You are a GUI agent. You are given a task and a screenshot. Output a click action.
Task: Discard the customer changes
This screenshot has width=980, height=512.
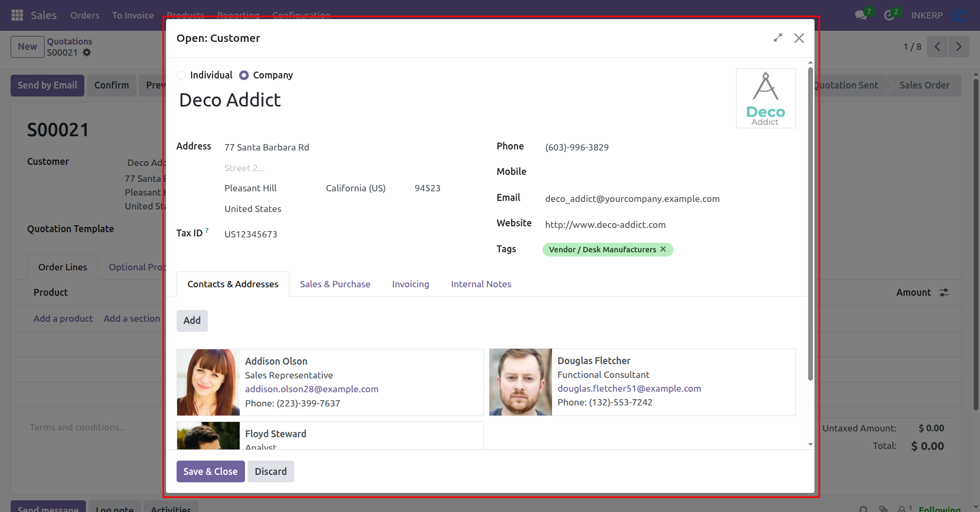coord(270,471)
